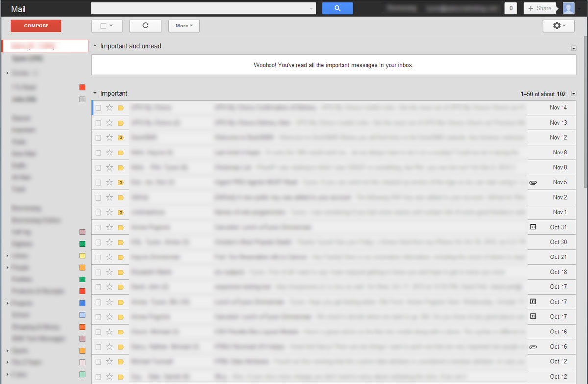Select the Nov 12 message checkbox
This screenshot has height=384, width=588.
(98, 138)
